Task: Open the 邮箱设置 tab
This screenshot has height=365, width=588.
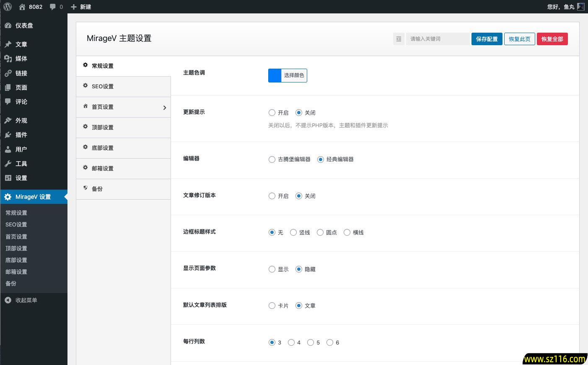Action: [123, 169]
